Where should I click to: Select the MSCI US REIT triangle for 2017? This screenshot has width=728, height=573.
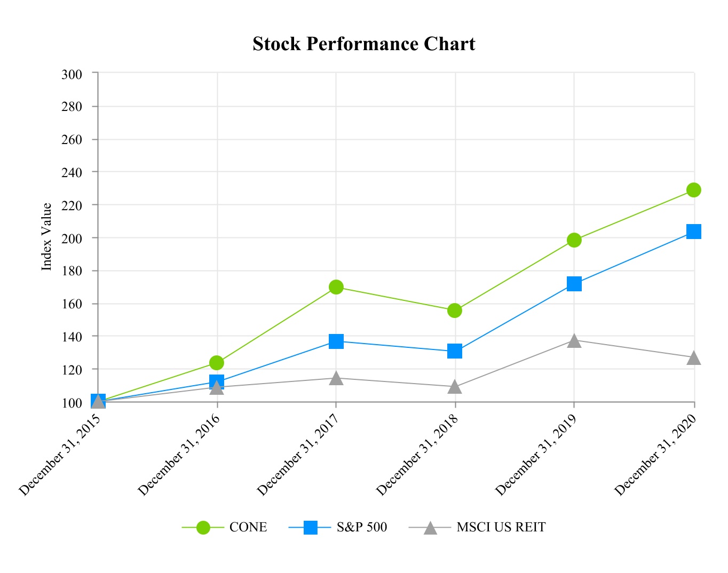[x=336, y=378]
